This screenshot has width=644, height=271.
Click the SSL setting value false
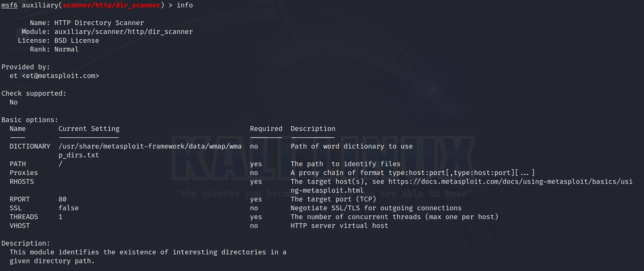tap(69, 208)
